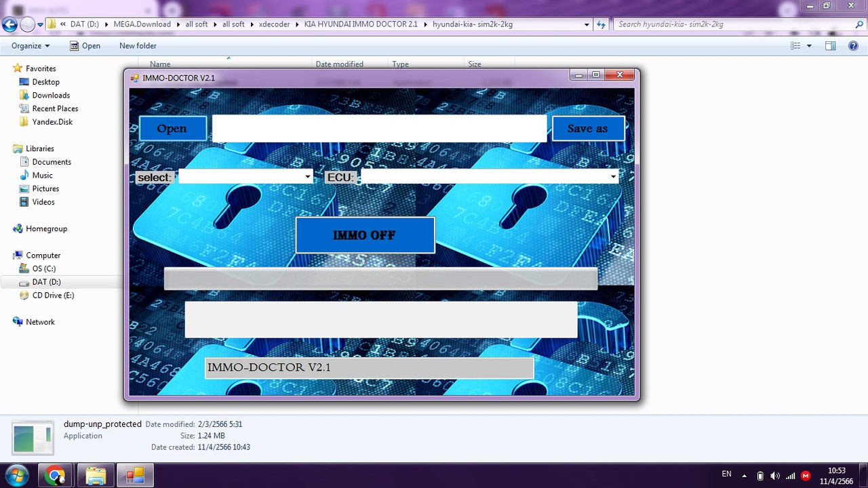Click the Forward navigation arrow in Explorer
The image size is (868, 488).
(x=27, y=24)
